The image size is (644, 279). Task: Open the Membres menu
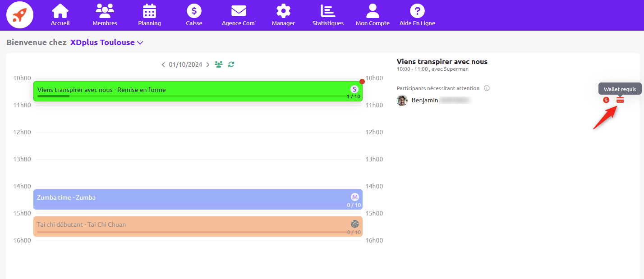tap(105, 15)
